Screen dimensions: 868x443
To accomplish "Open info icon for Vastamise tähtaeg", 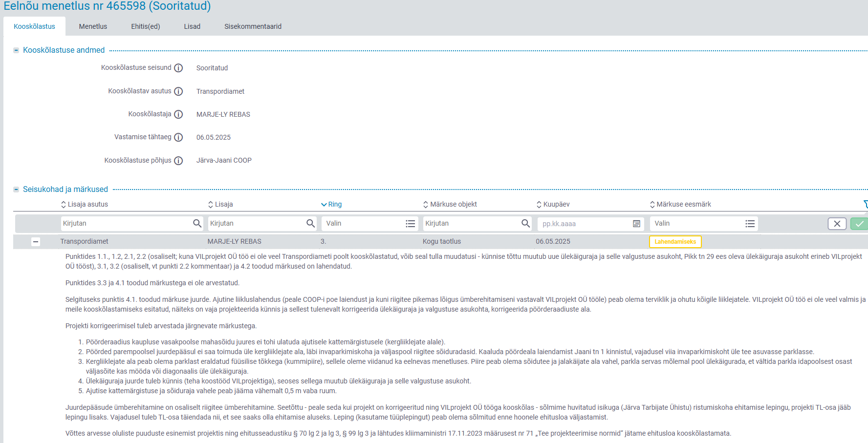I will coord(178,137).
